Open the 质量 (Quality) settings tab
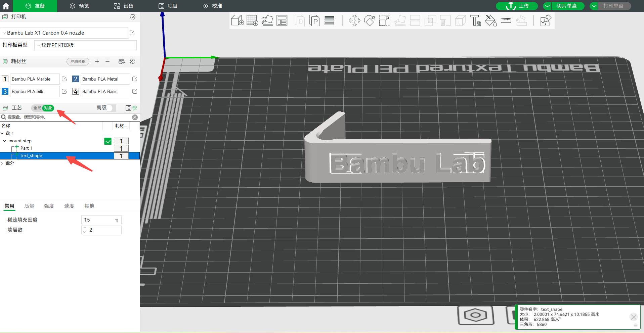This screenshot has height=333, width=644. pos(29,206)
